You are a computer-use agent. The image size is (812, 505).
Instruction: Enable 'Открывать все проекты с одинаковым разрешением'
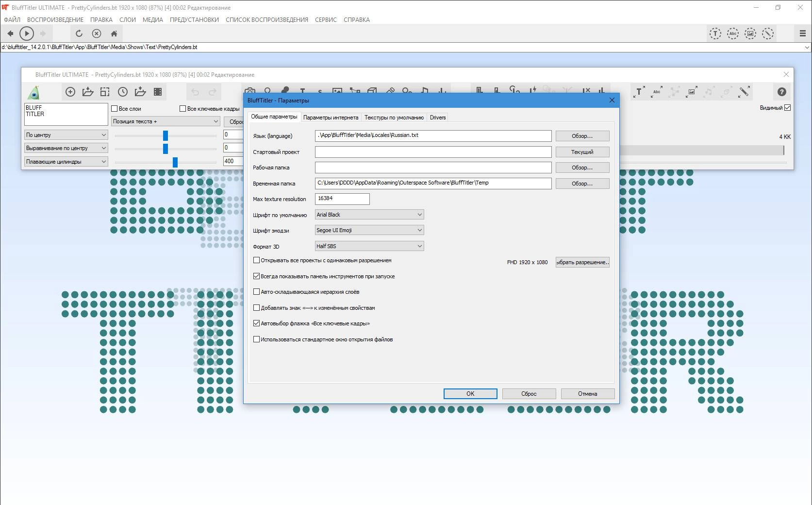256,260
